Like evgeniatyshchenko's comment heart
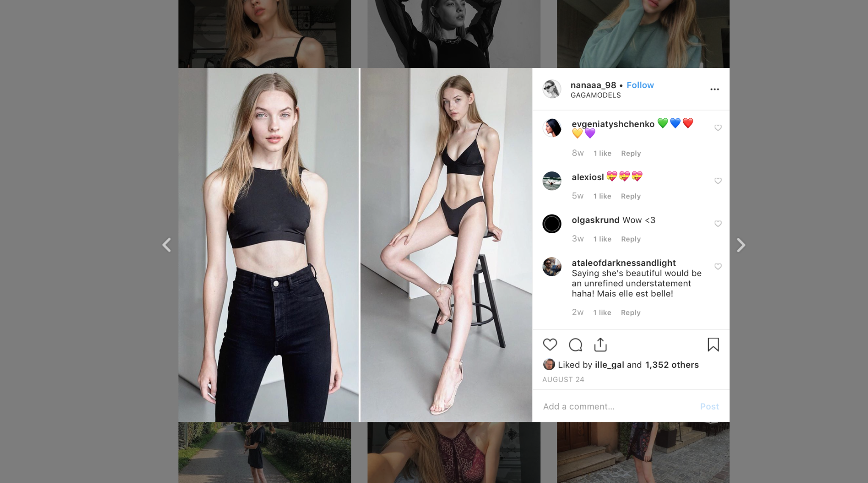Image resolution: width=868 pixels, height=483 pixels. coord(718,128)
